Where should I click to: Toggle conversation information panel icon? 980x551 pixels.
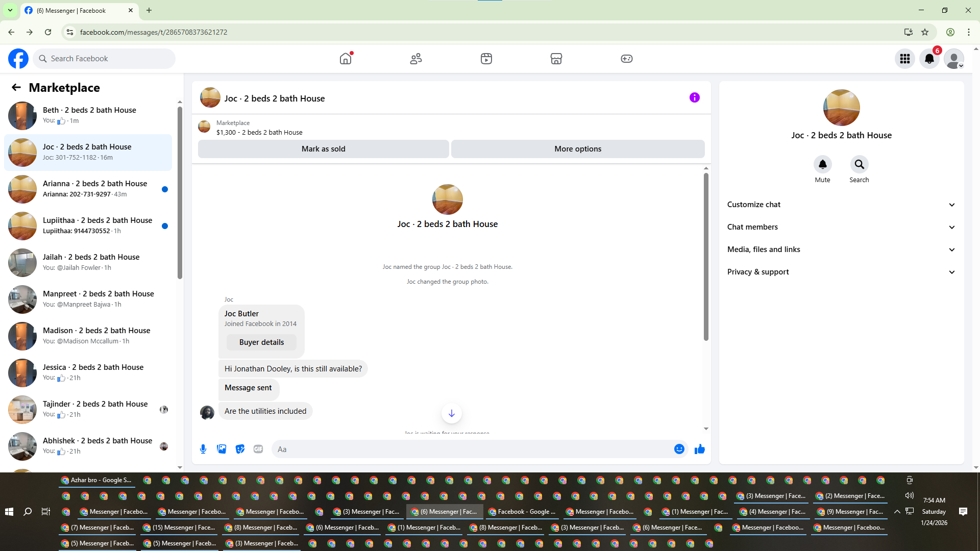tap(694, 97)
